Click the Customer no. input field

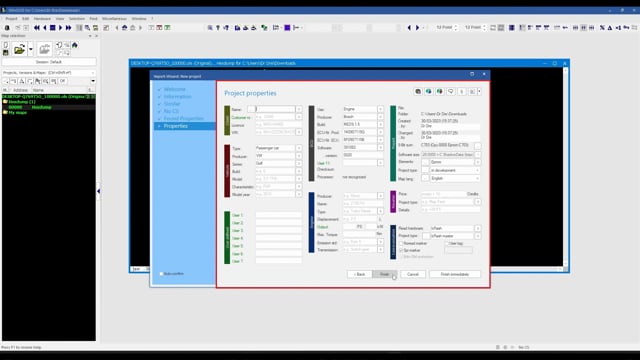(x=275, y=117)
